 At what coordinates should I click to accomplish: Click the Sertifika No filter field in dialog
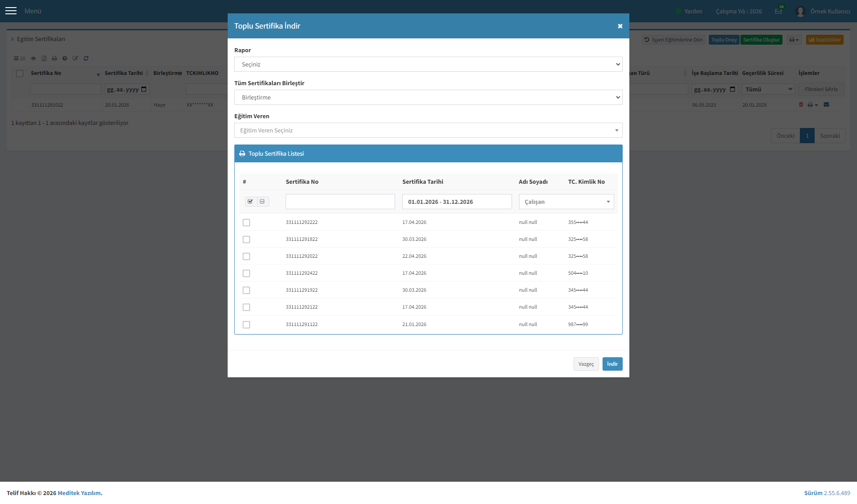[x=340, y=202]
